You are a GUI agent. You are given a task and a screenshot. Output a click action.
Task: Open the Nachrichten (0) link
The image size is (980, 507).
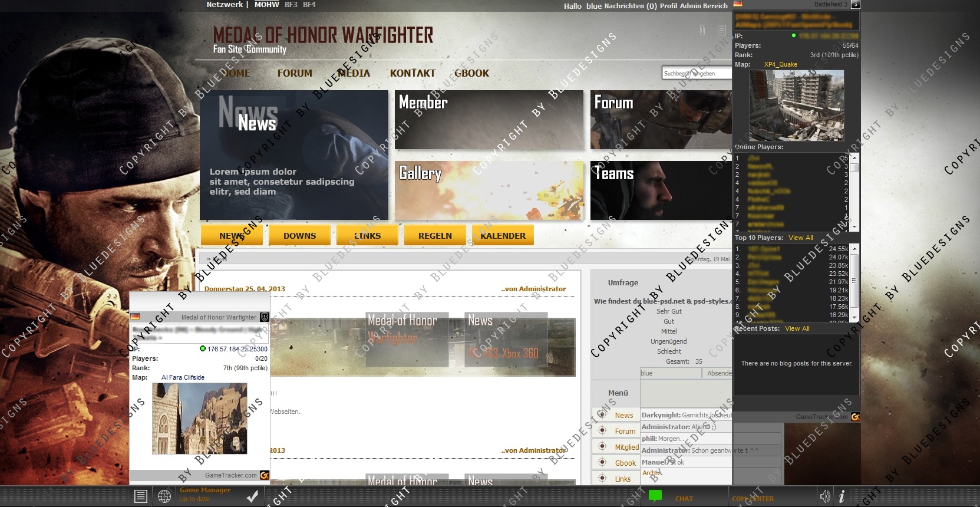point(631,6)
